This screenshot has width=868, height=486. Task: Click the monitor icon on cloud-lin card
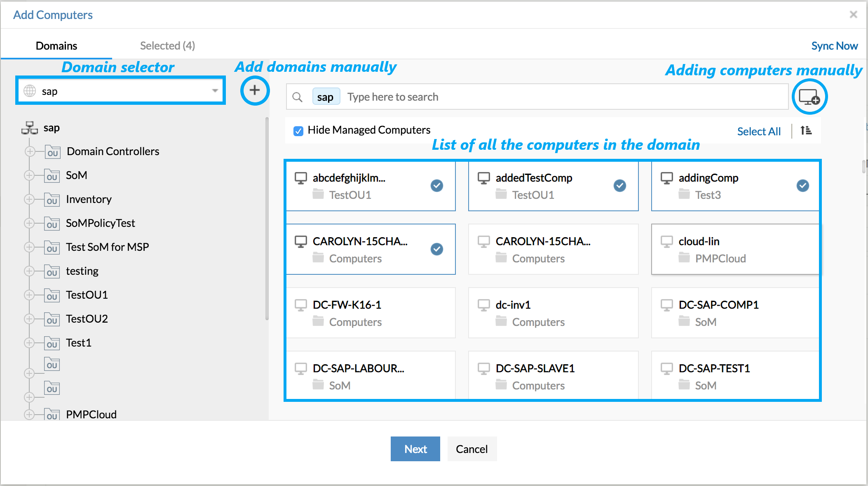click(x=666, y=241)
